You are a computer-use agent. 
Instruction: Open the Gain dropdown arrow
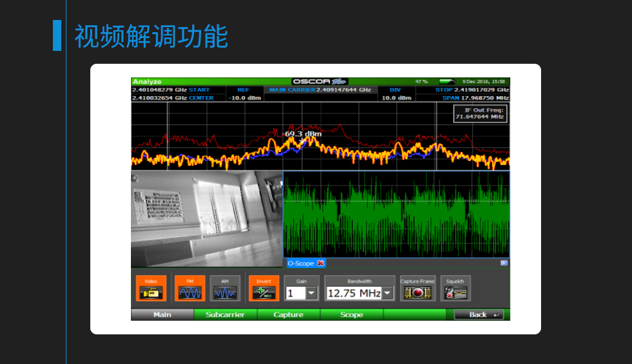pos(311,294)
